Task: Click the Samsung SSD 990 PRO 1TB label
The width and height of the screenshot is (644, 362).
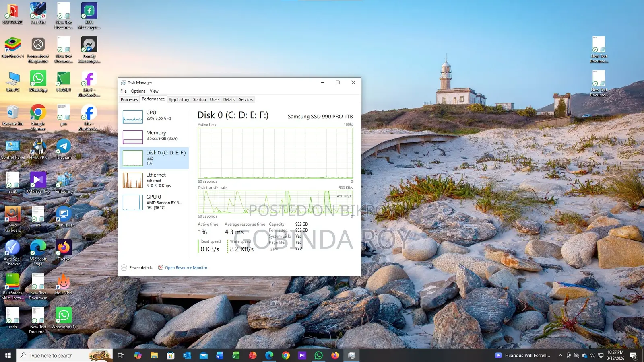Action: click(x=320, y=117)
